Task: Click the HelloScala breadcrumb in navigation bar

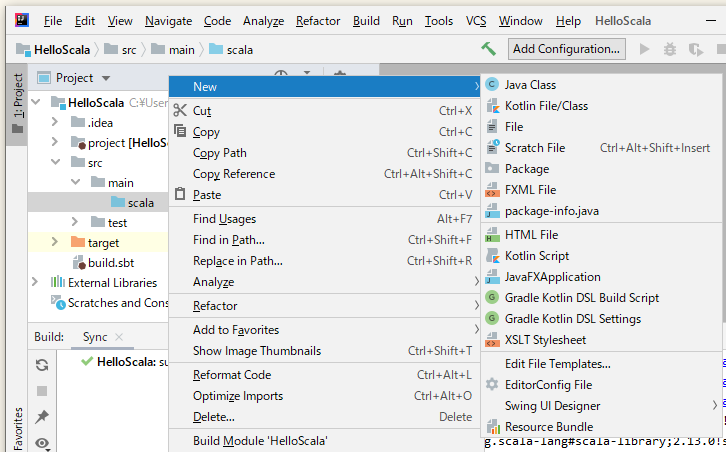Action: pos(53,50)
